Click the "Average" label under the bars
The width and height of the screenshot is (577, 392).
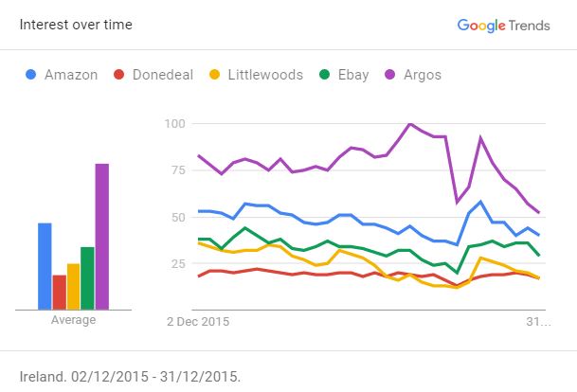click(x=73, y=320)
